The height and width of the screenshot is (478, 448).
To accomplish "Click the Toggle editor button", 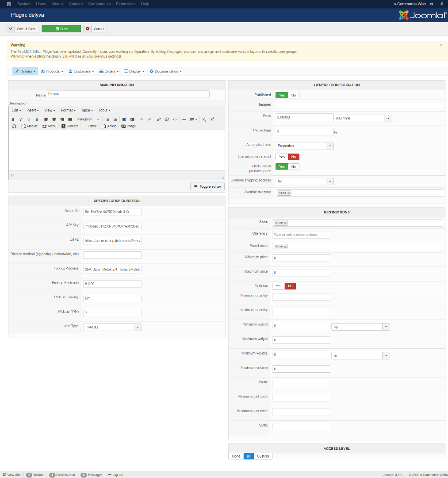I will click(x=207, y=187).
